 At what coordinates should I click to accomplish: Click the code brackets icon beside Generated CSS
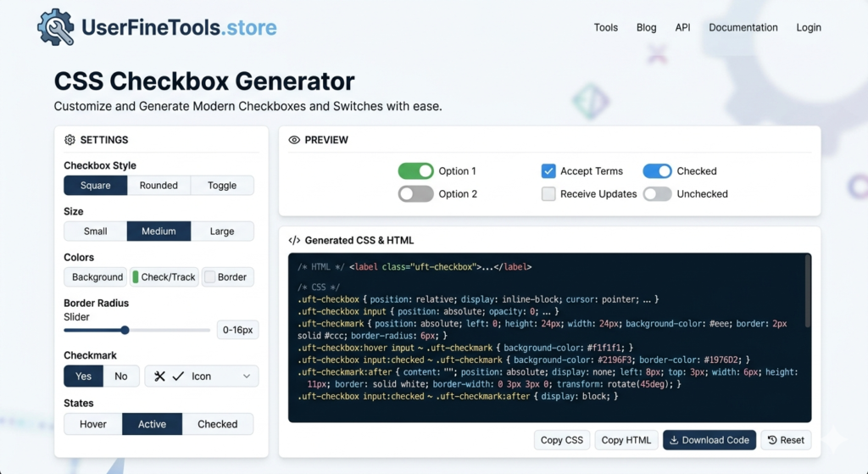pyautogui.click(x=294, y=240)
